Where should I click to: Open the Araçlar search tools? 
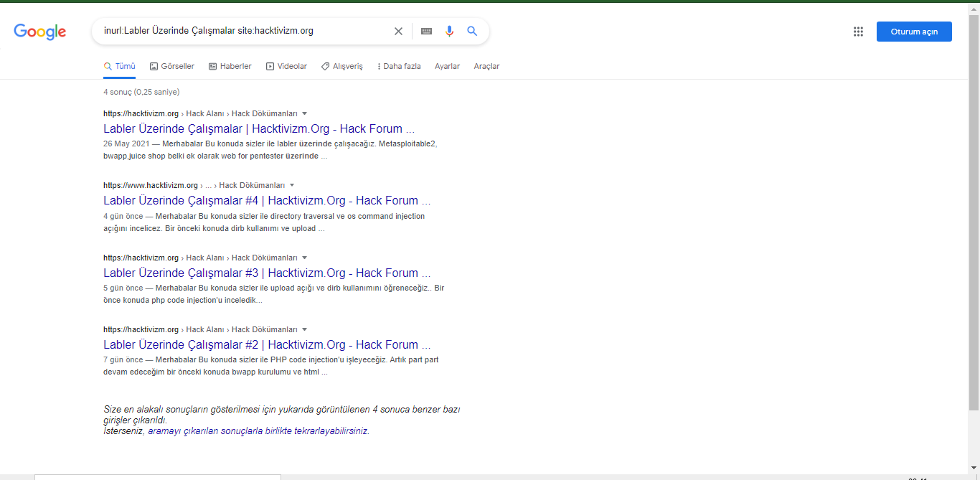click(486, 66)
